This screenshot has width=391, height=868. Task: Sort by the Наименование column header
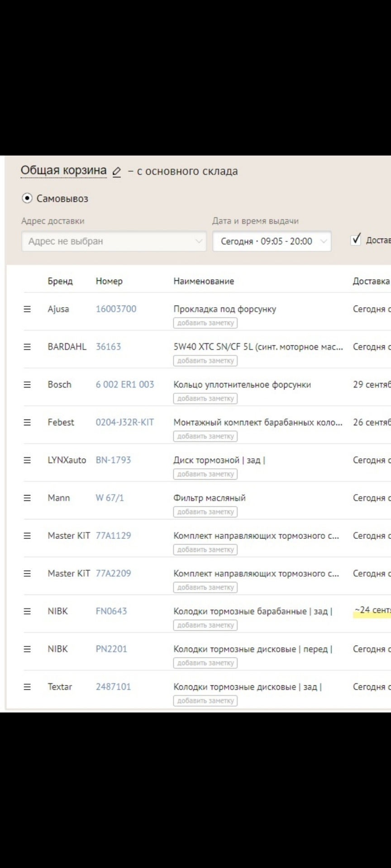click(x=204, y=281)
